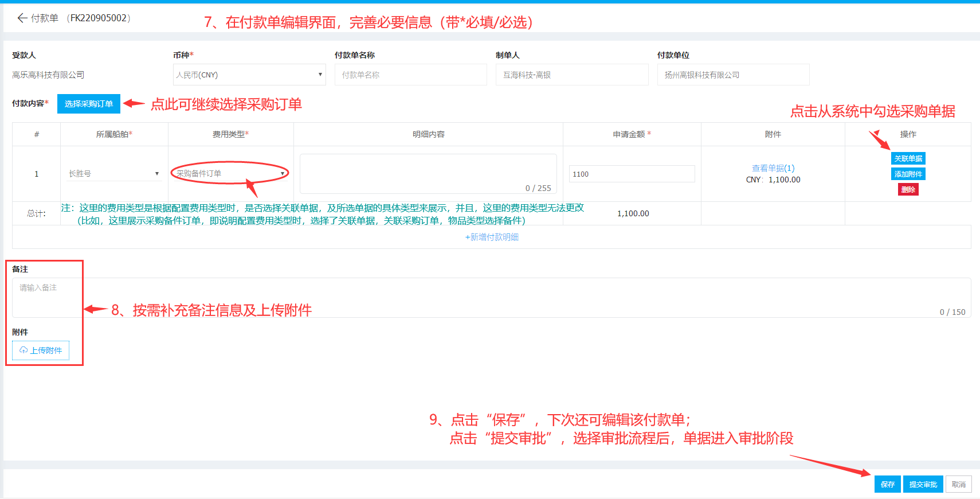Click the 选择采购订单 button
980x499 pixels.
[x=89, y=104]
